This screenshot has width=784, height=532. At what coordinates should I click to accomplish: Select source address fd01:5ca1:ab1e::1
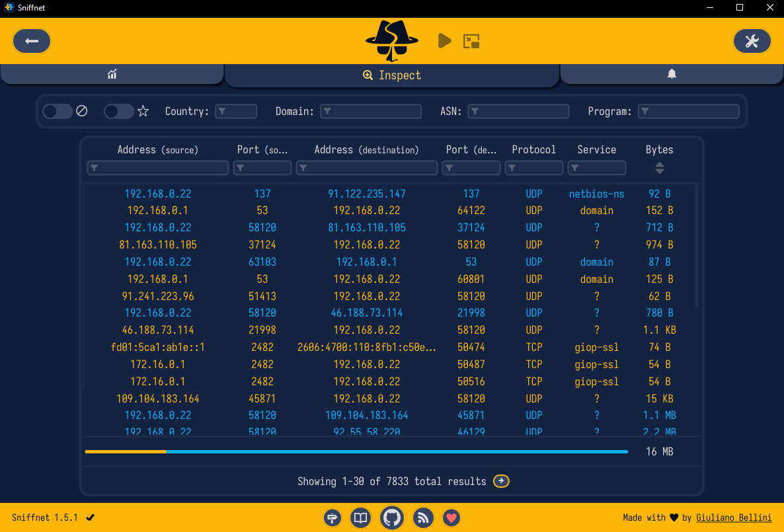coord(158,348)
